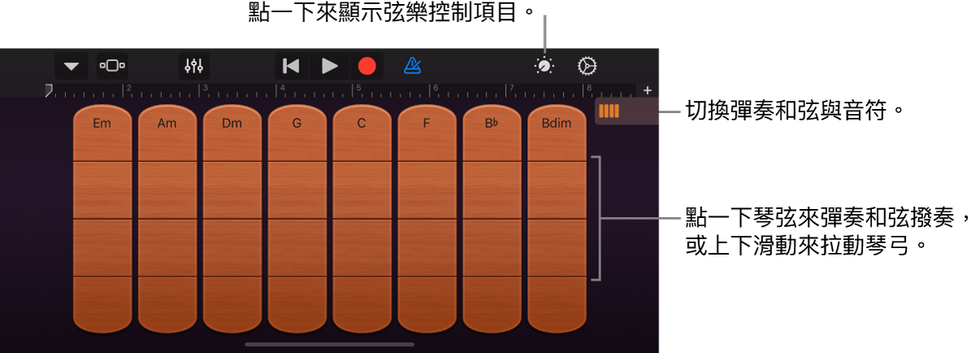Switch to Tracks view
The height and width of the screenshot is (353, 980).
pos(112,66)
